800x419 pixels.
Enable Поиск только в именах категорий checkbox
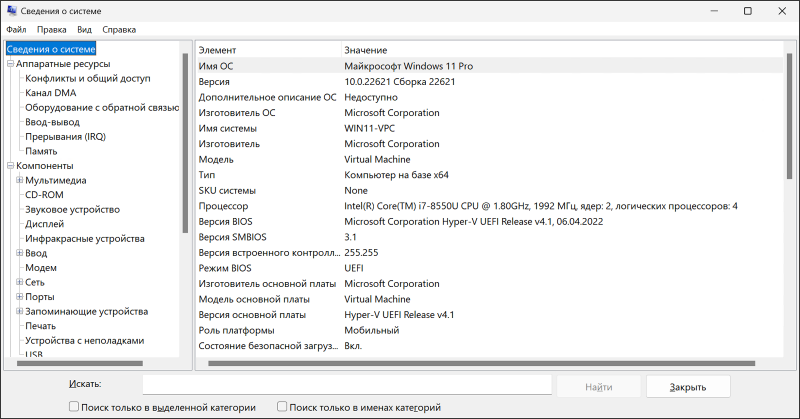coord(282,408)
